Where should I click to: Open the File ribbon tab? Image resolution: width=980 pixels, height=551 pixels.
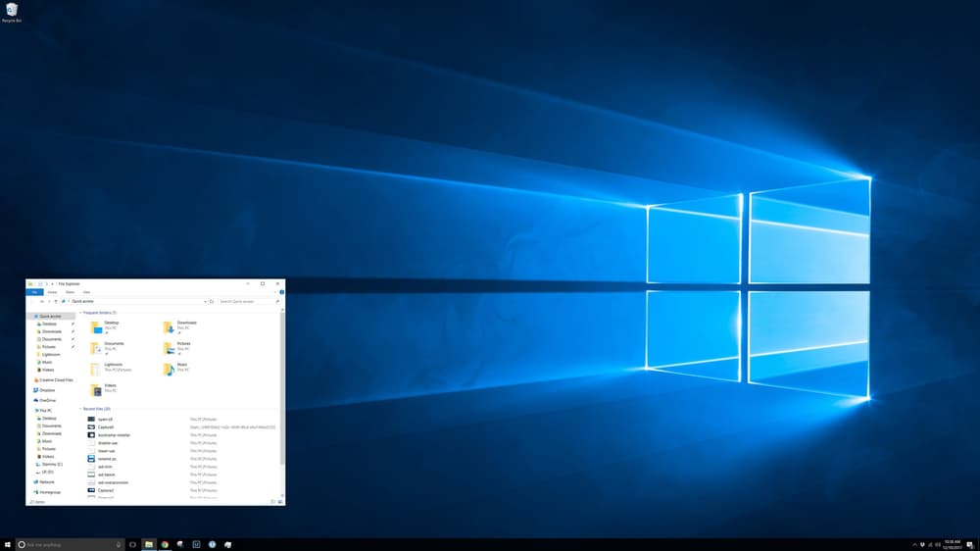35,292
